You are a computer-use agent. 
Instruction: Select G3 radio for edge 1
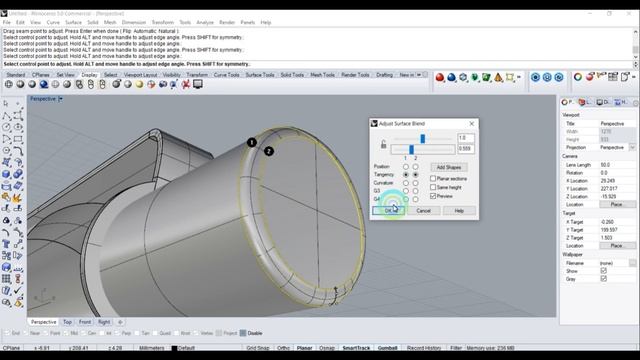(406, 191)
